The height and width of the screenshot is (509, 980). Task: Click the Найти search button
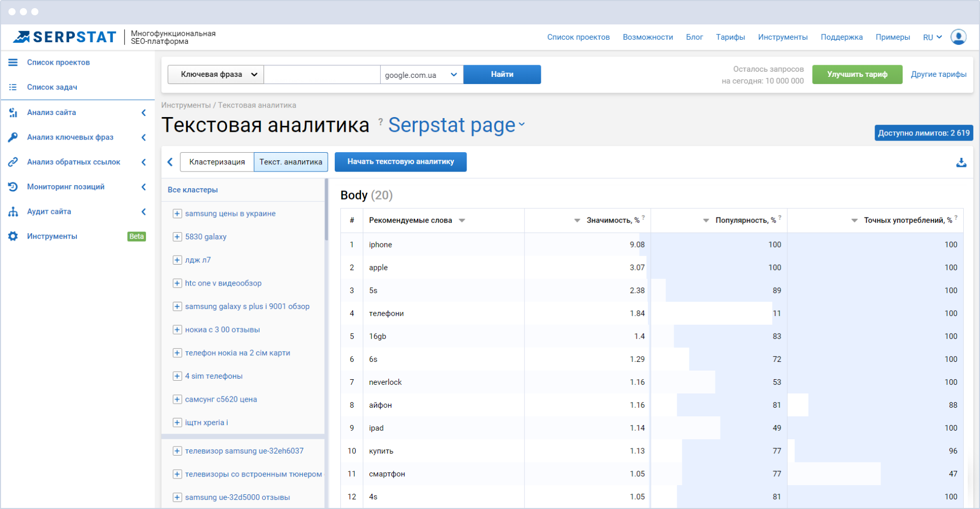pos(502,74)
